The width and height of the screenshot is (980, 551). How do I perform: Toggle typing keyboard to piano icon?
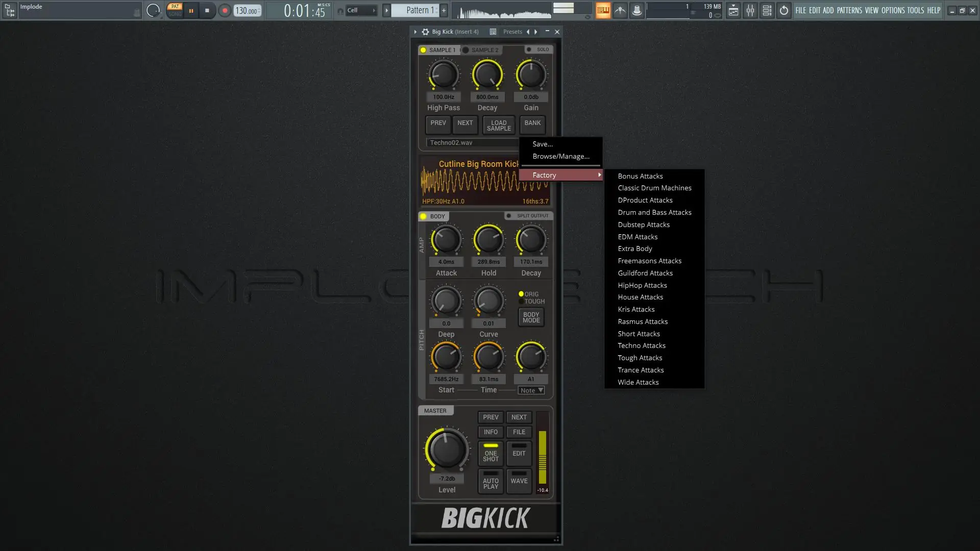(603, 10)
